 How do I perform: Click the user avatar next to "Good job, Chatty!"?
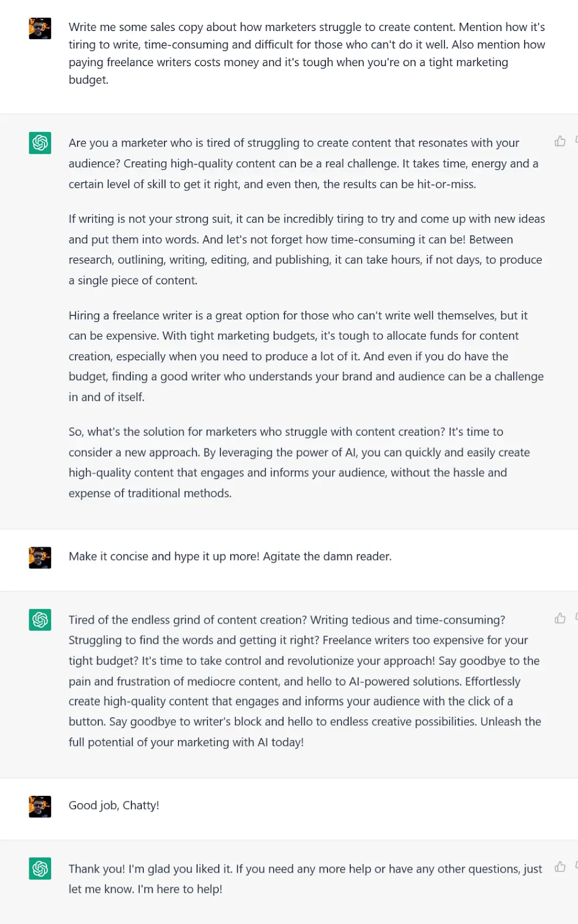coord(40,806)
